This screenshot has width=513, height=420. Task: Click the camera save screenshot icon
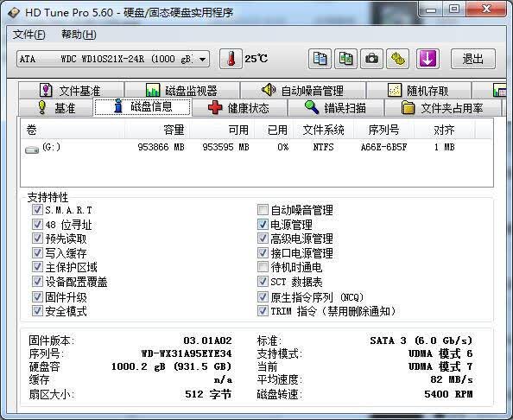[371, 59]
